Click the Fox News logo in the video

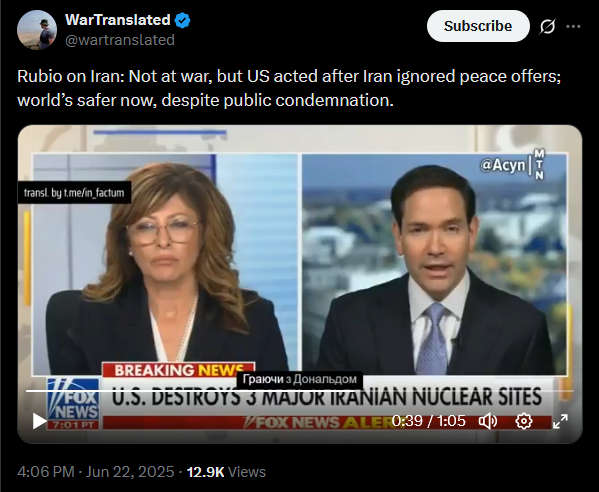[x=73, y=404]
